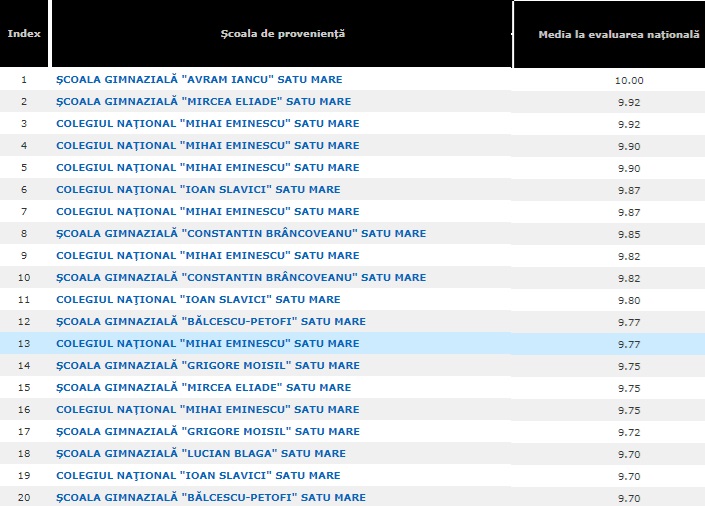The image size is (705, 506).
Task: Open "Grigore Moisil" link in row 17
Action: pos(208,432)
